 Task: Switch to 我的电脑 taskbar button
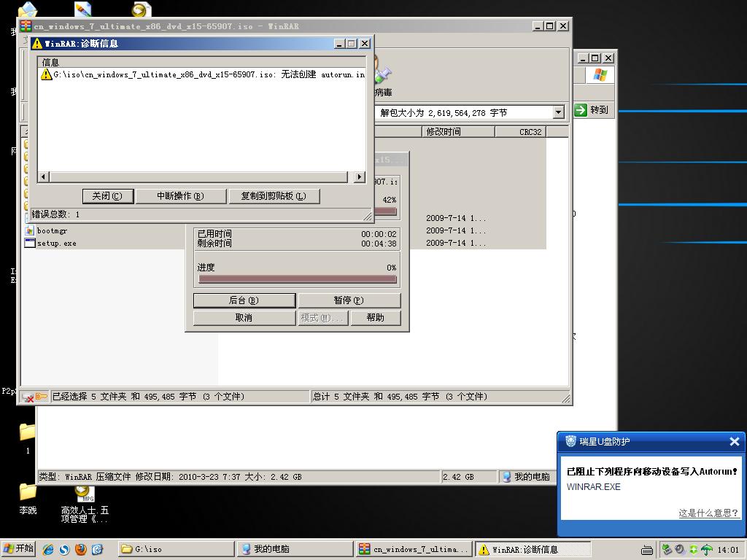pos(296,549)
